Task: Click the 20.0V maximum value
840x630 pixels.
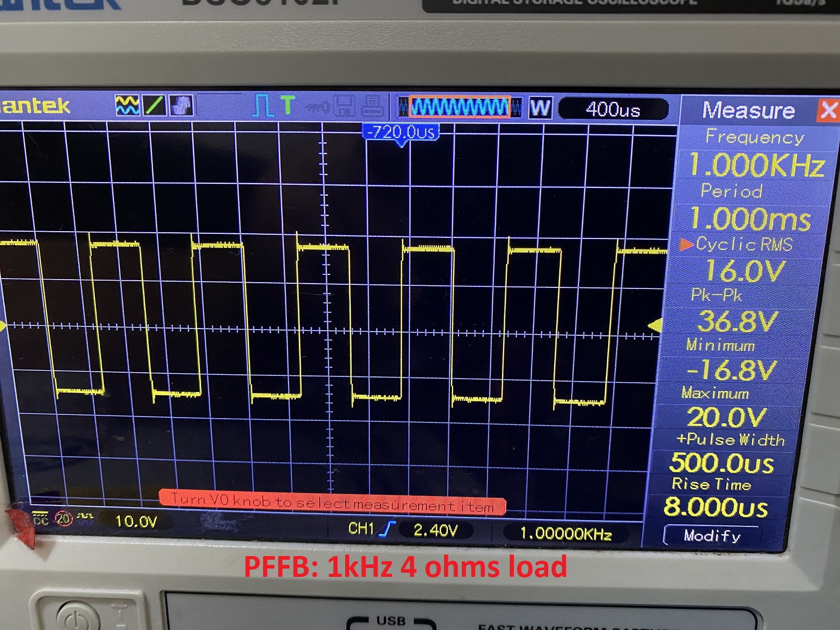Action: coord(726,417)
